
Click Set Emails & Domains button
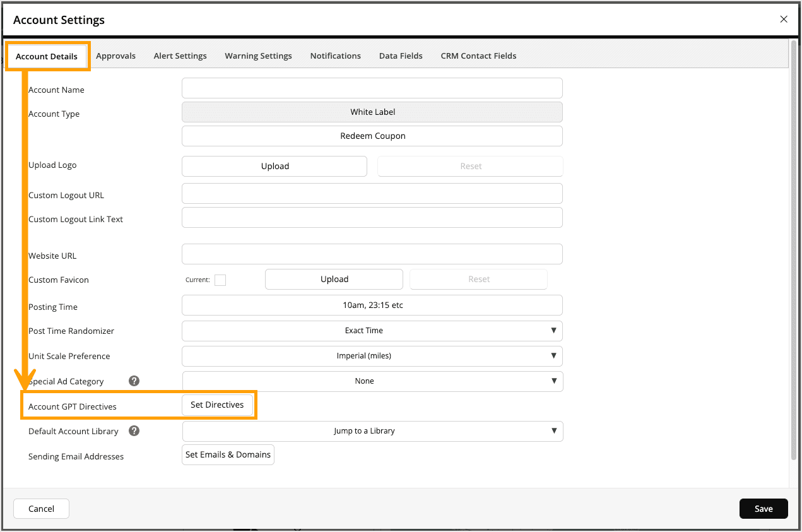[228, 455]
